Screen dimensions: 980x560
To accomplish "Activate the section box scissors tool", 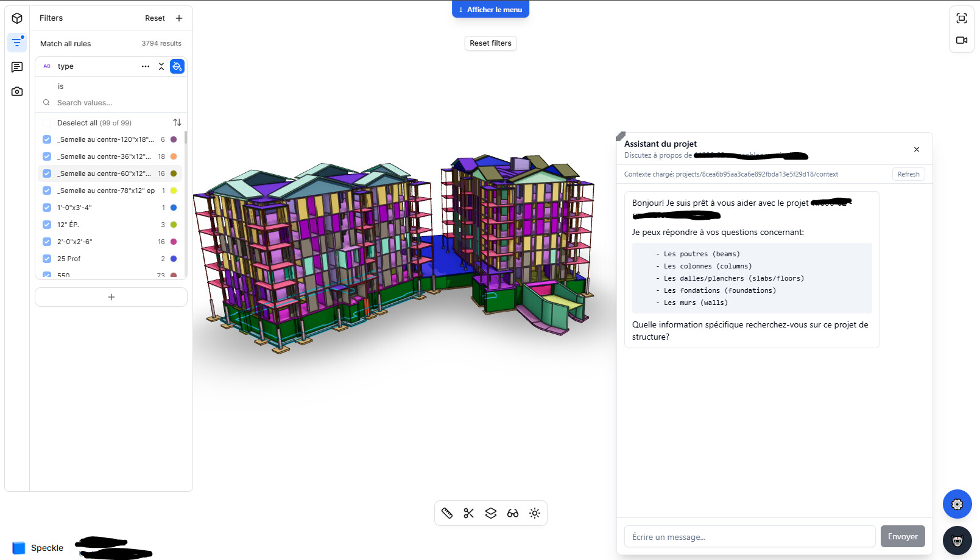I will [469, 513].
